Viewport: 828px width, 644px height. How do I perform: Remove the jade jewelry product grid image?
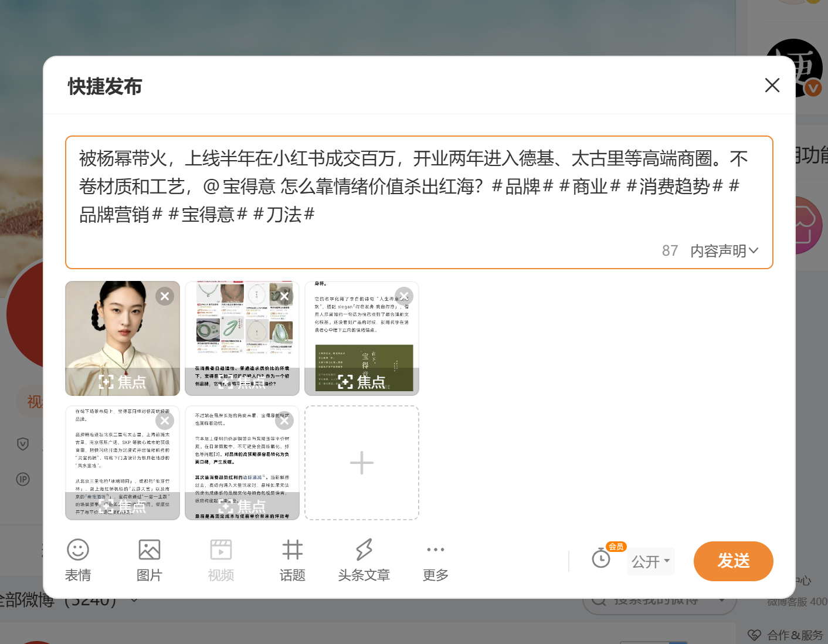284,296
